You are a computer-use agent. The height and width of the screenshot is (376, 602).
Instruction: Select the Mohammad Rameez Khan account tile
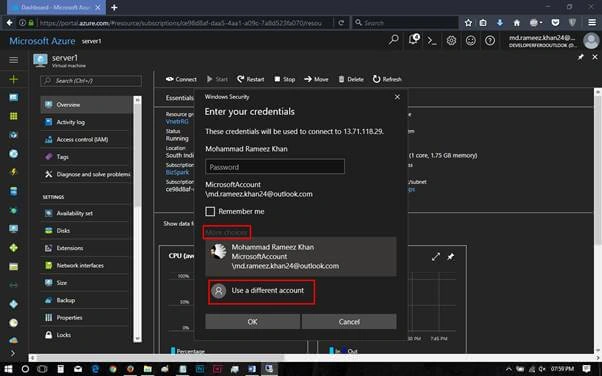pyautogui.click(x=301, y=257)
